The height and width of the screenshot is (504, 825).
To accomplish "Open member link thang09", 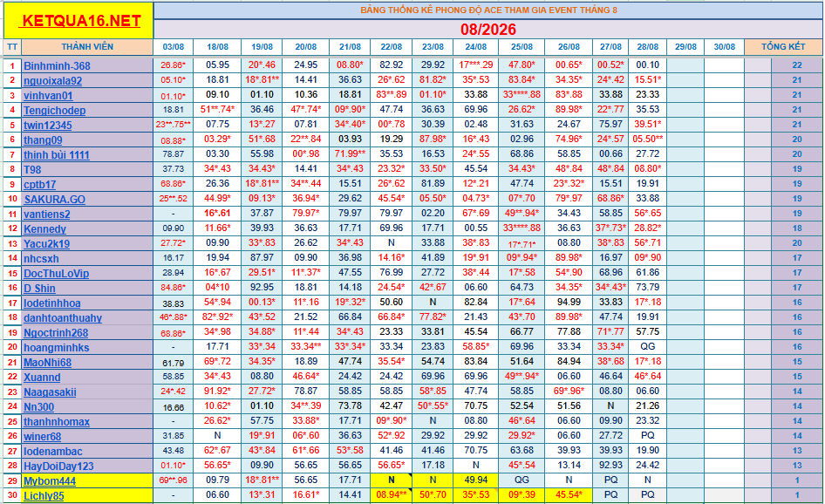I will [43, 140].
